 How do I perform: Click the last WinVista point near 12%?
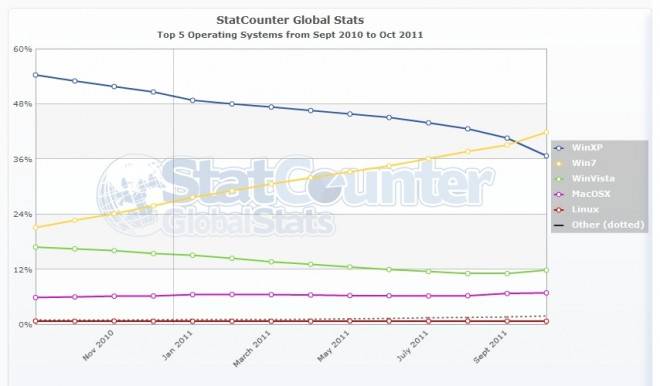coord(546,270)
